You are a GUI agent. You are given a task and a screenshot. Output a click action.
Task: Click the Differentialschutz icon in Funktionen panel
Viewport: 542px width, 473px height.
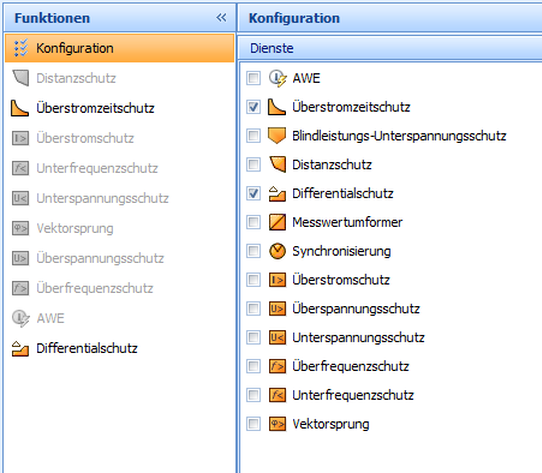click(x=20, y=348)
